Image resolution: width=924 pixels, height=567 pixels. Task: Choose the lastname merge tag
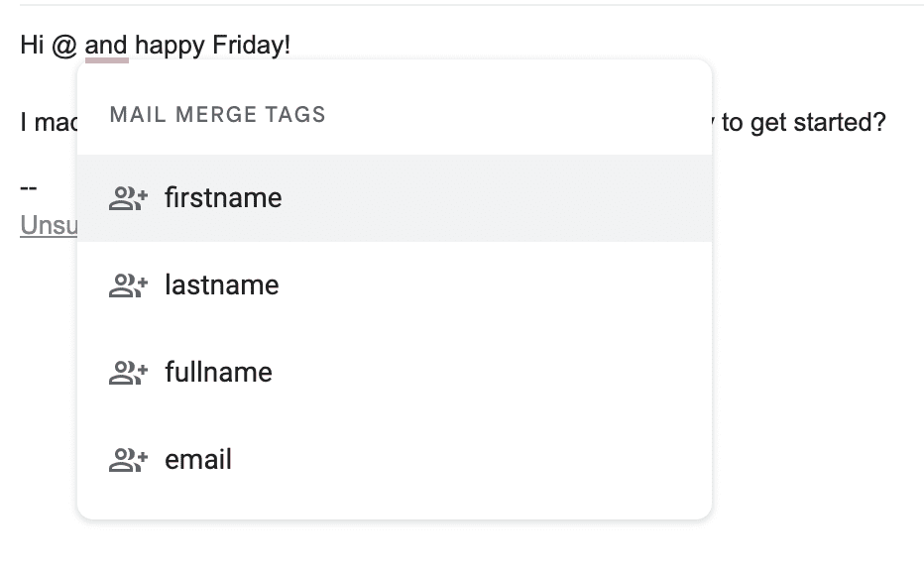(395, 285)
